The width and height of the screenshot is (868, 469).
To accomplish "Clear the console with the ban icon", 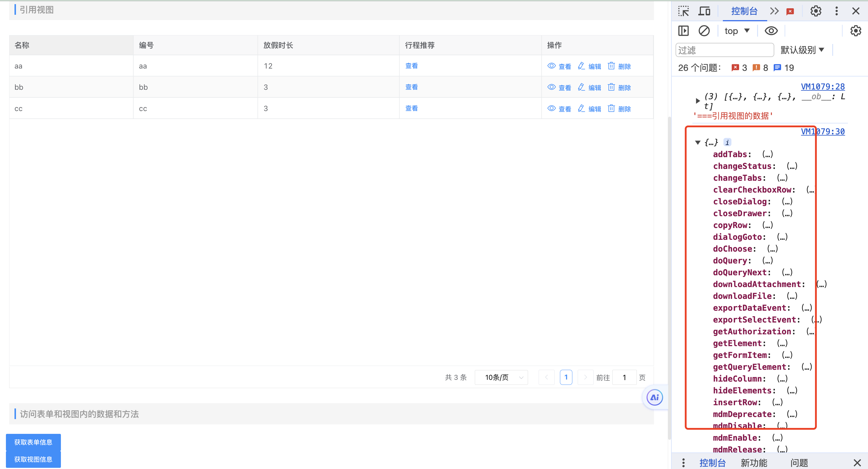I will (704, 31).
